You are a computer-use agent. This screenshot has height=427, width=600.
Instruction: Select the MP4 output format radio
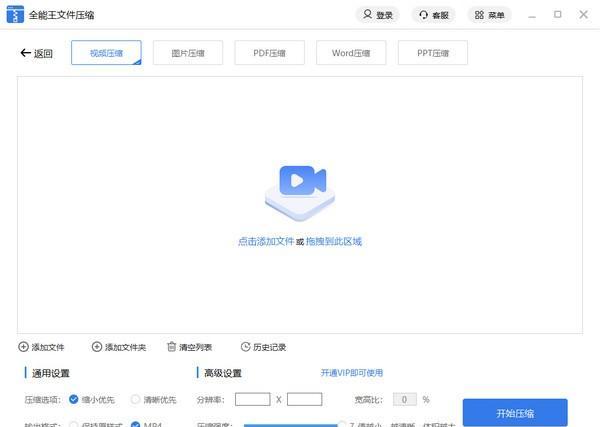click(x=135, y=424)
